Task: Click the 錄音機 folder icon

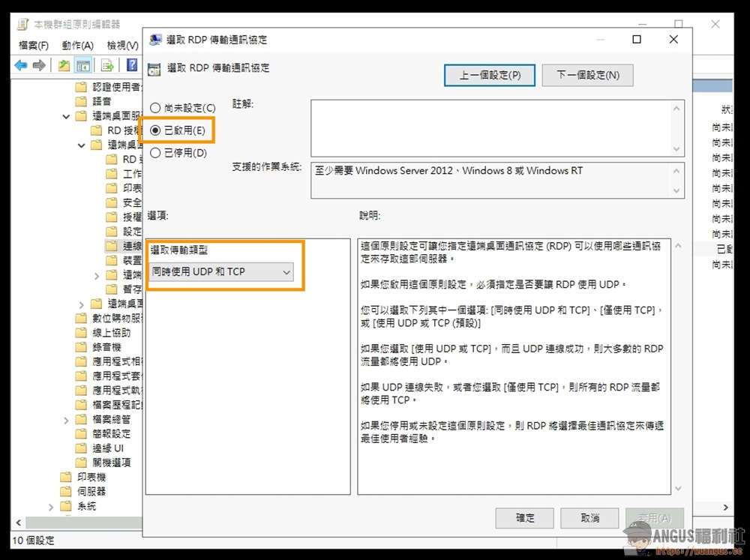Action: [x=81, y=347]
